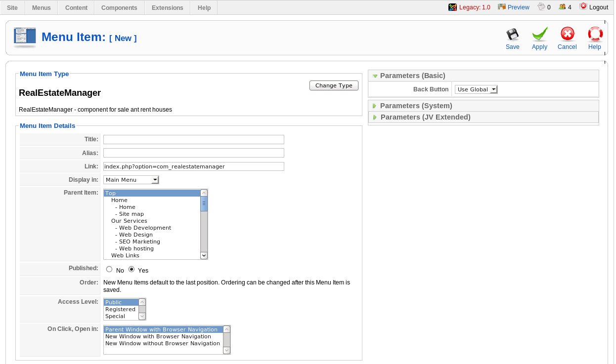Select Registered access level
This screenshot has height=364, width=616.
click(121, 309)
